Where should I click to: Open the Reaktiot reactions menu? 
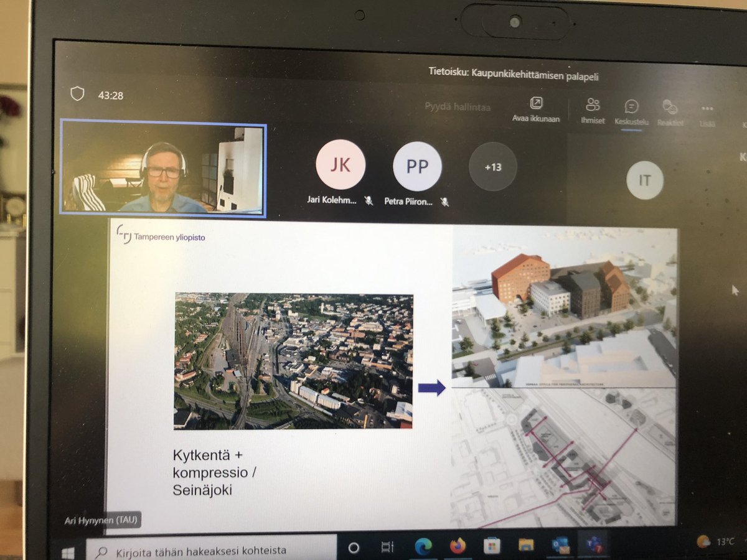tap(670, 114)
